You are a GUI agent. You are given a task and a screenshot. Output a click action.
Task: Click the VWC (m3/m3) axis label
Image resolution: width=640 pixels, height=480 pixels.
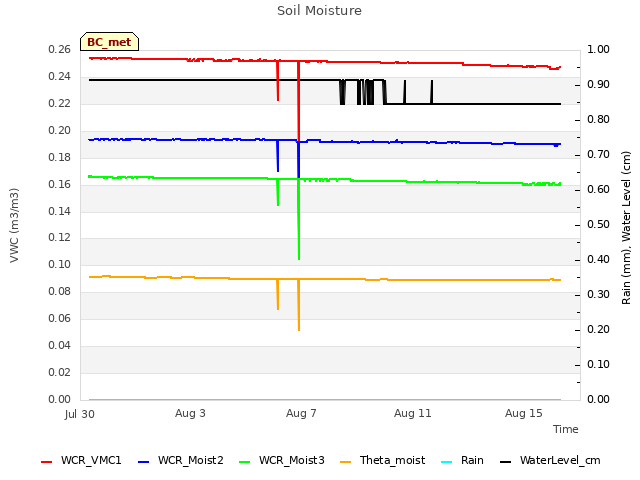[x=14, y=225]
